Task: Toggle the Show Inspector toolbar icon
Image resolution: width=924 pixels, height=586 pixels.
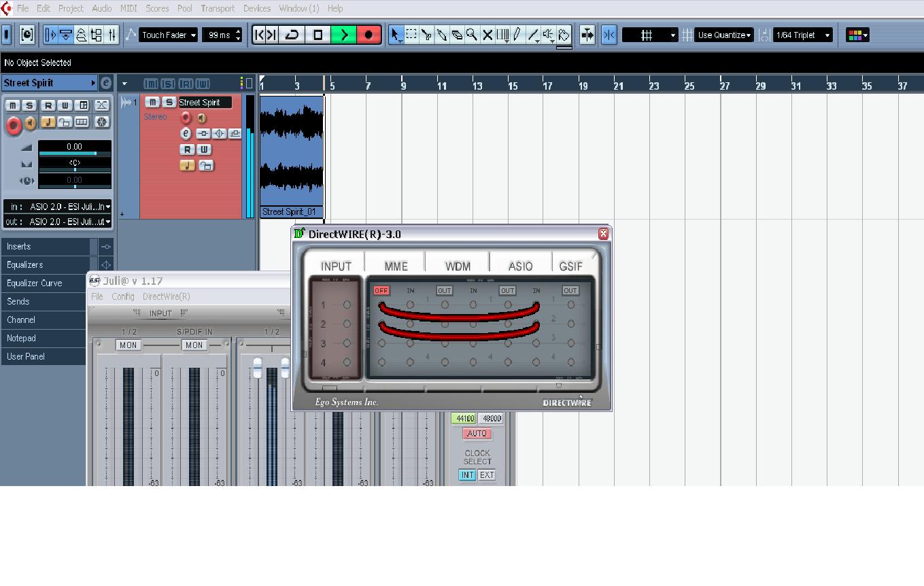Action: point(50,35)
